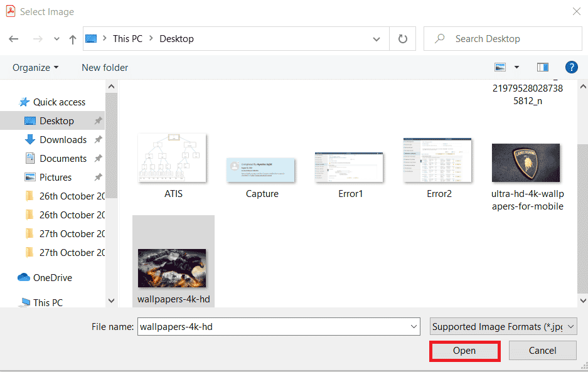Close the Select Image dialog

point(577,12)
